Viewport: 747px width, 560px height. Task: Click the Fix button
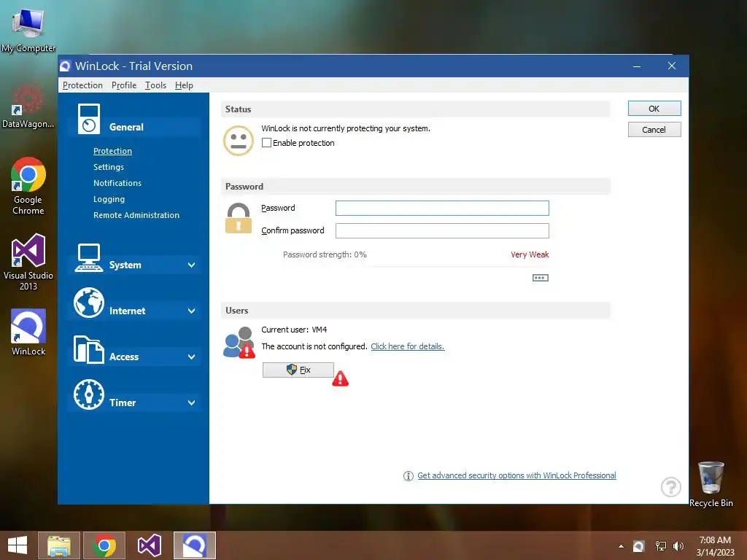pyautogui.click(x=298, y=370)
